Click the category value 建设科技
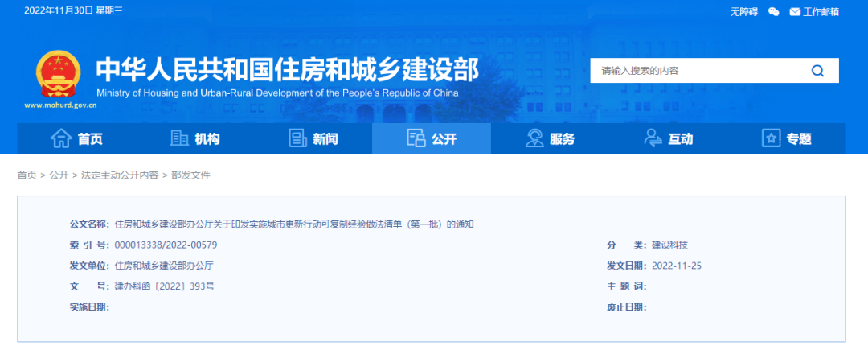The height and width of the screenshot is (354, 868). click(669, 245)
